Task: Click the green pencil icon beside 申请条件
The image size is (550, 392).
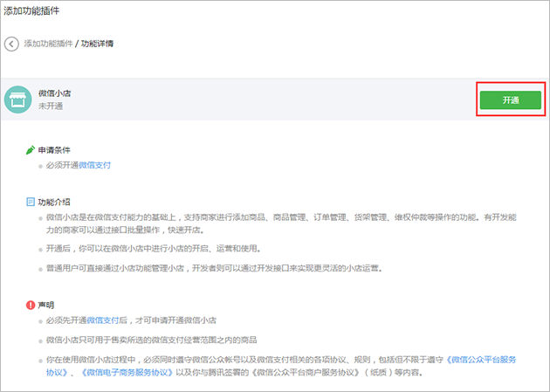Action: point(31,150)
